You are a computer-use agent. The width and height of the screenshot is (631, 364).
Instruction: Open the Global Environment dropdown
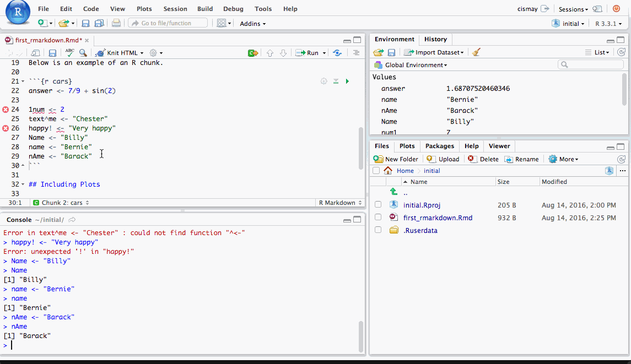411,65
